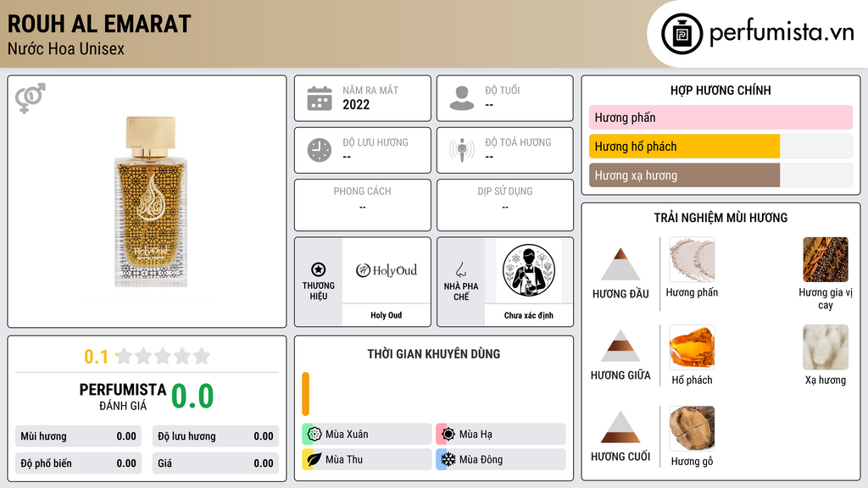
Task: Click the unisex gender symbol icon
Action: pyautogui.click(x=31, y=98)
